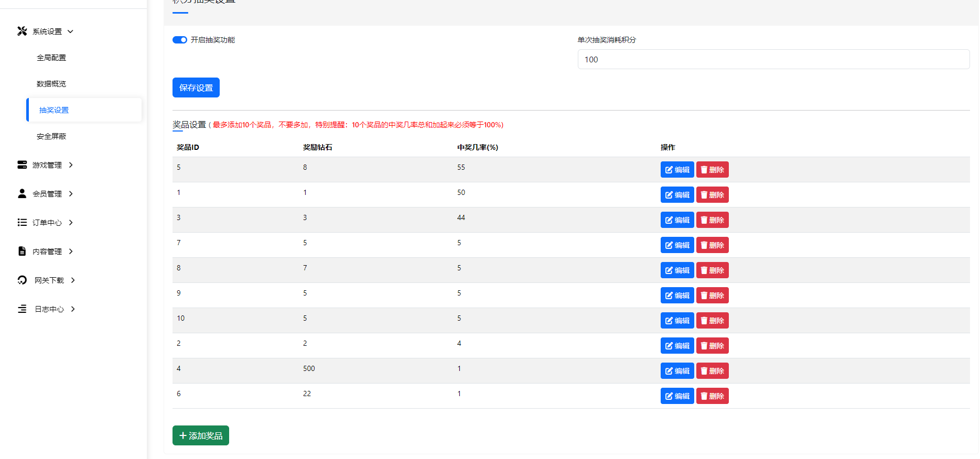Open the 数据概览 menu item
Image resolution: width=980 pixels, height=459 pixels.
[51, 84]
